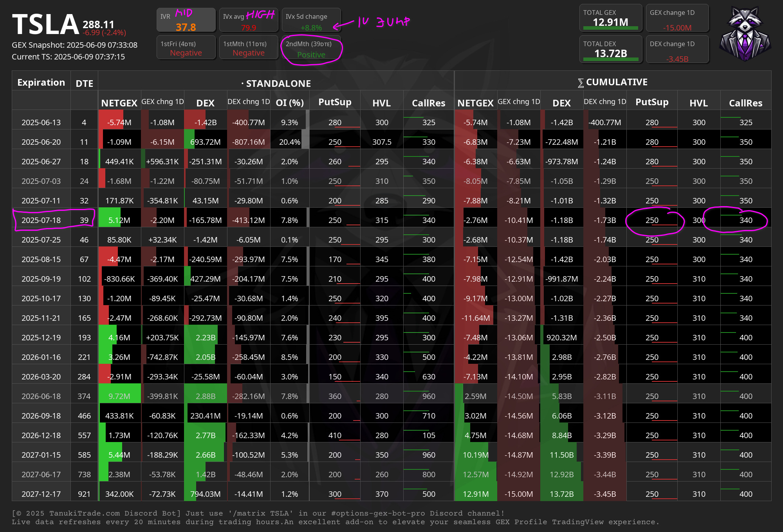Image resolution: width=783 pixels, height=532 pixels.
Task: Select the 1stFri (4DTE) Negative tile
Action: point(186,48)
